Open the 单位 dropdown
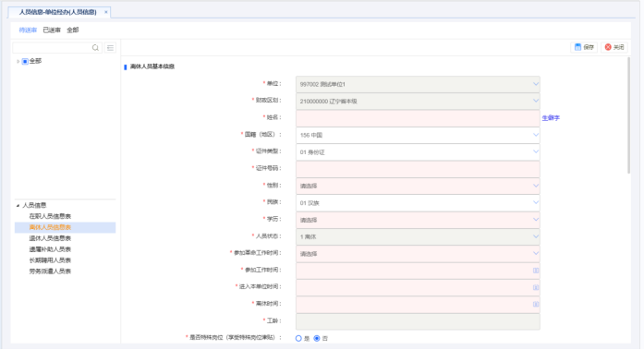Screen dimensions: 644x350 click(x=418, y=84)
